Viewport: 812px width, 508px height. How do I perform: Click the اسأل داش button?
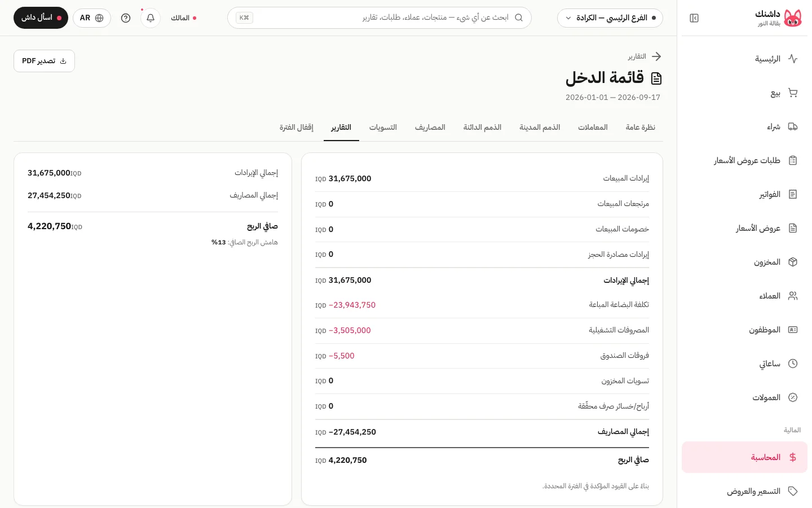[41, 18]
